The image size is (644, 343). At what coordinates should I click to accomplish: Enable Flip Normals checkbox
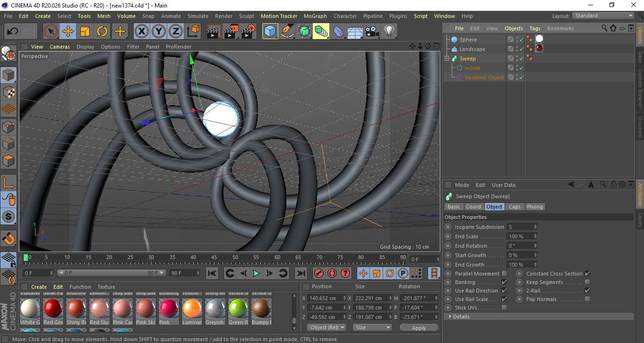(x=587, y=299)
